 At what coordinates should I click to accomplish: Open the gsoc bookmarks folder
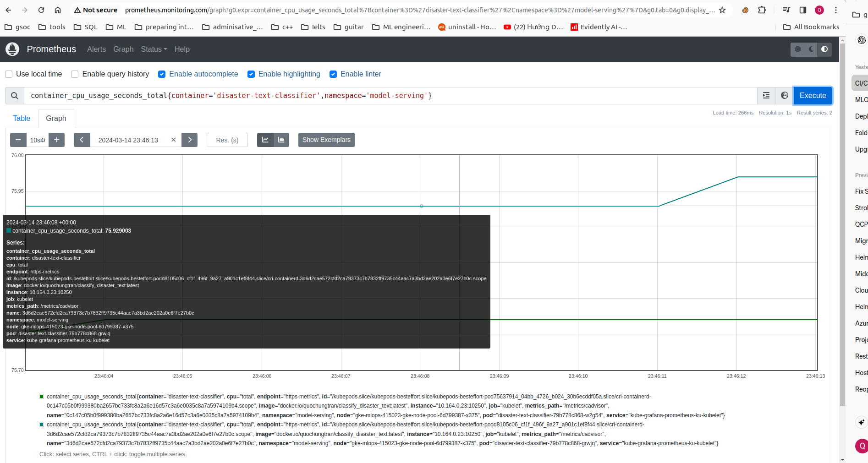click(x=17, y=27)
